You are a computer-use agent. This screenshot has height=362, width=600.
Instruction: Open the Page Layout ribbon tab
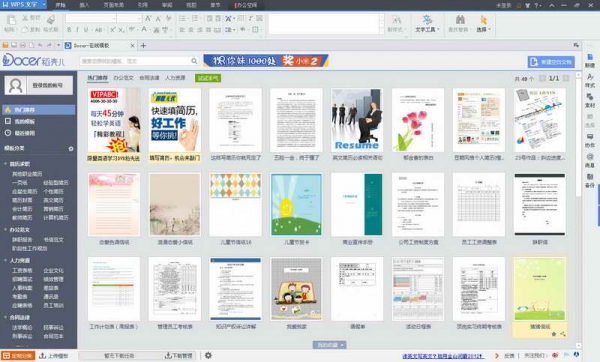pos(114,5)
